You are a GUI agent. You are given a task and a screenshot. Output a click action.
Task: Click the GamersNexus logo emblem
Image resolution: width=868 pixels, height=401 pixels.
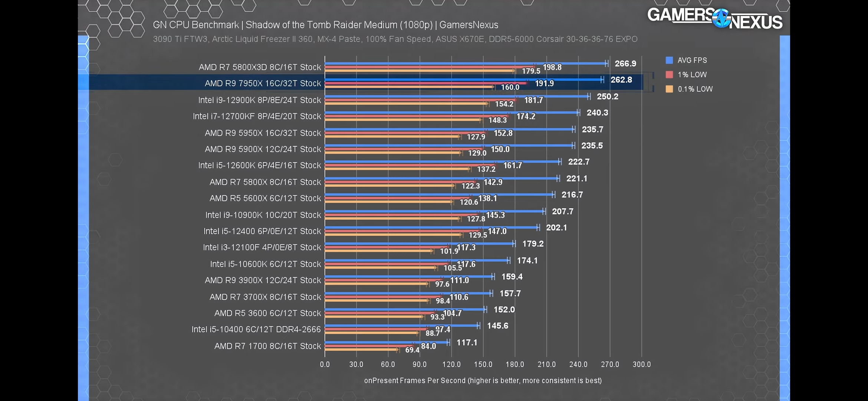click(x=721, y=19)
